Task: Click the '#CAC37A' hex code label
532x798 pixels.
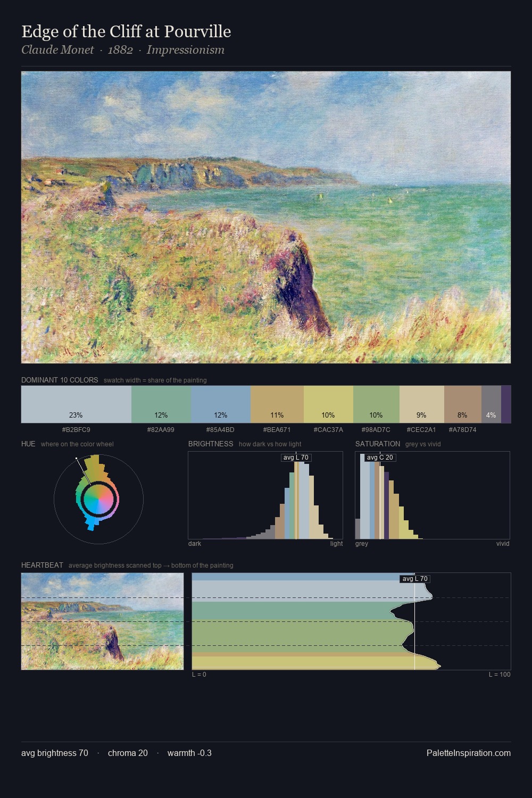Action: 328,429
